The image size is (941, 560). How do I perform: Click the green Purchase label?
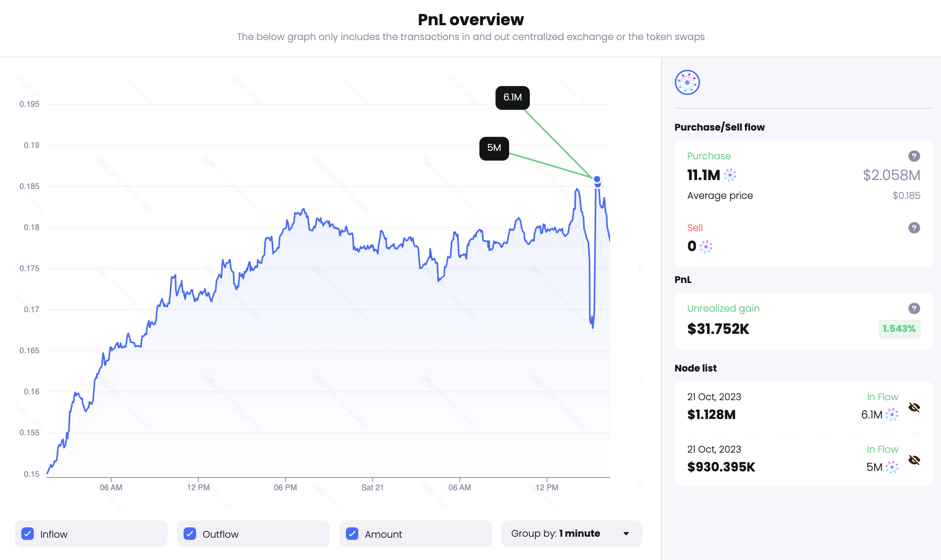pos(709,156)
